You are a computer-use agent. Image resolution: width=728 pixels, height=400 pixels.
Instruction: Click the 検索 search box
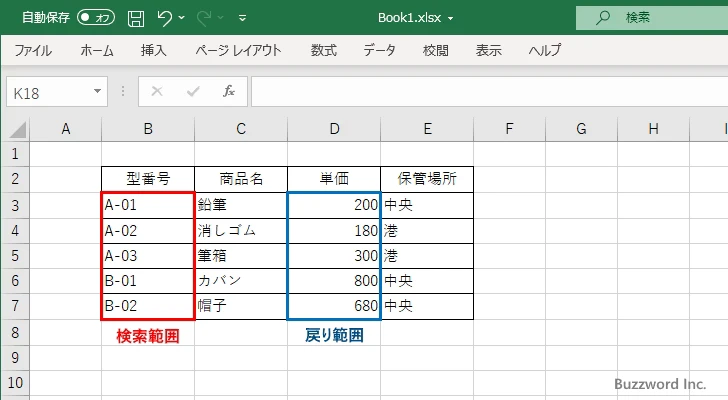click(x=652, y=18)
